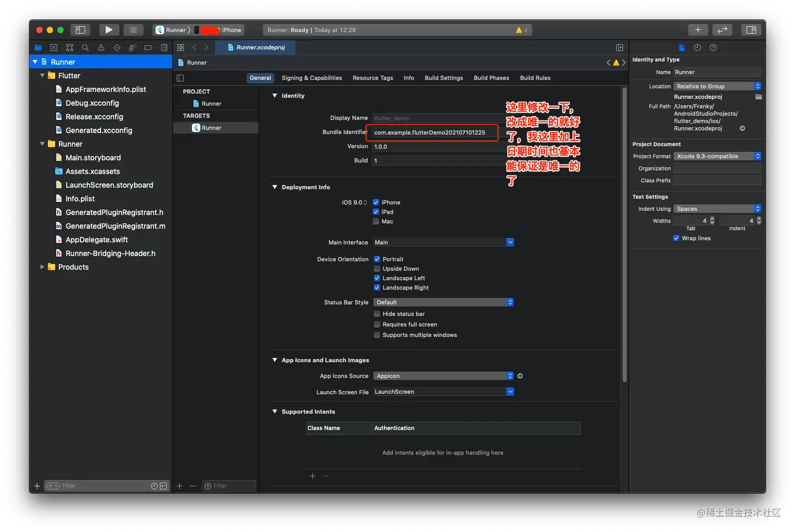Select the Runner scheme in the toolbar
The width and height of the screenshot is (795, 532).
(172, 30)
